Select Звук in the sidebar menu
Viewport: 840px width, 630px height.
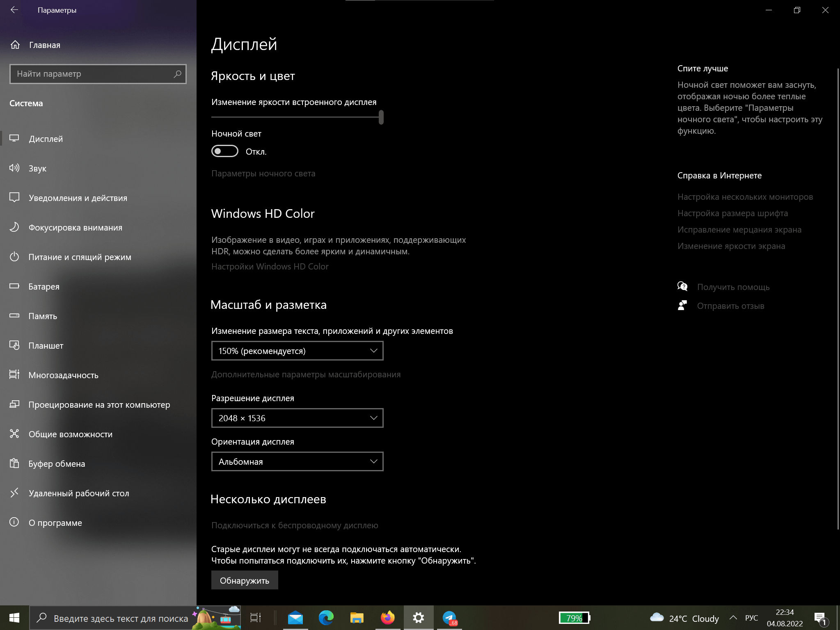[x=98, y=168]
